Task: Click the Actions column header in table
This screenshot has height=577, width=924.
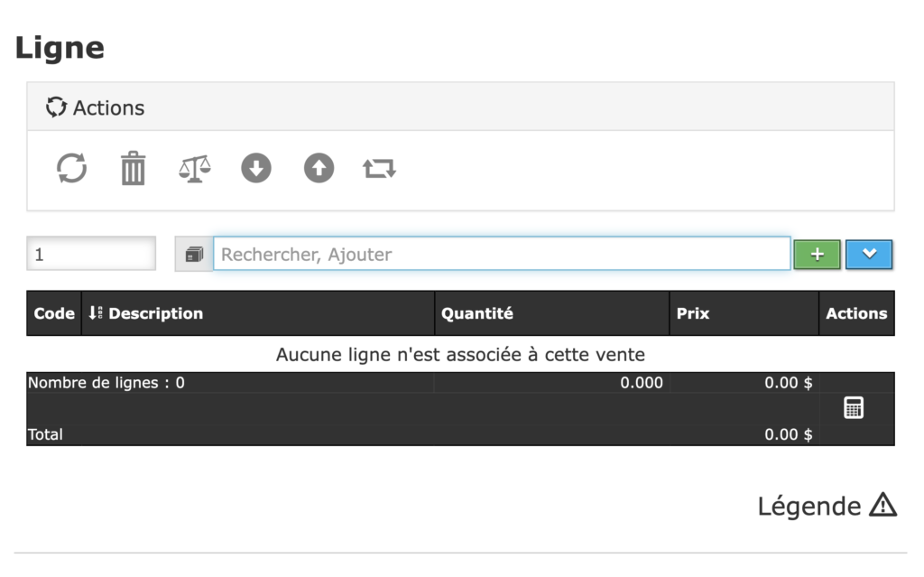Action: 856,313
